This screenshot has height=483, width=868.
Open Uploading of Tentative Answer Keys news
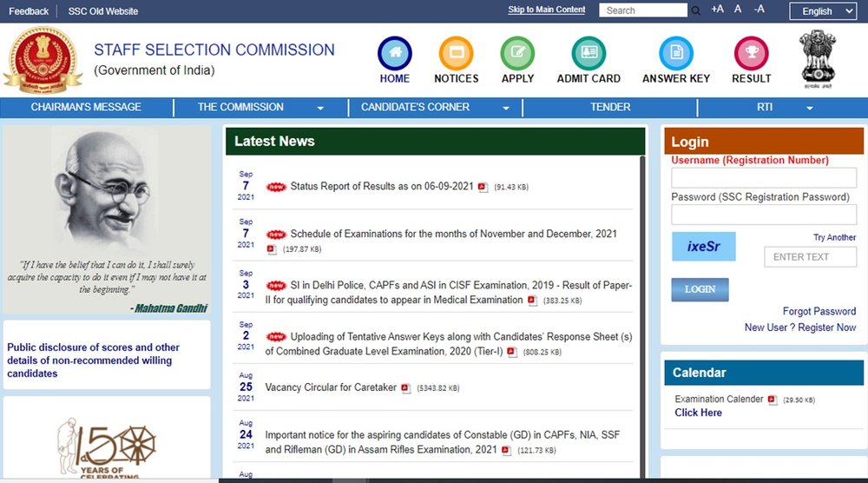(449, 344)
